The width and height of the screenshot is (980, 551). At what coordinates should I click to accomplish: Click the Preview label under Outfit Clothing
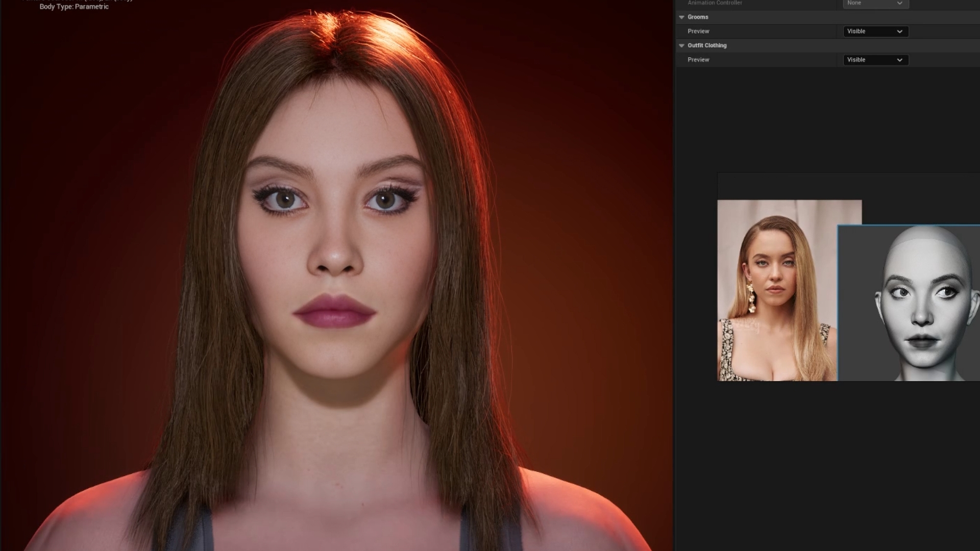(x=698, y=60)
